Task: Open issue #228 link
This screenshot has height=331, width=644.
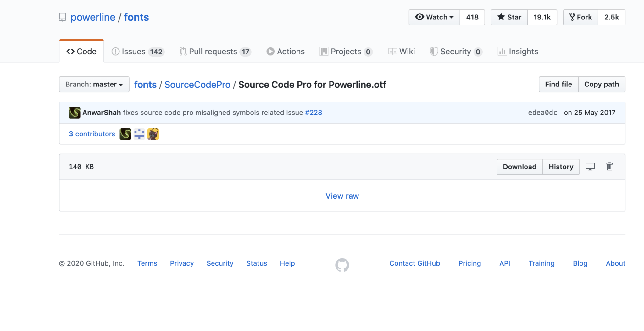Action: coord(314,113)
